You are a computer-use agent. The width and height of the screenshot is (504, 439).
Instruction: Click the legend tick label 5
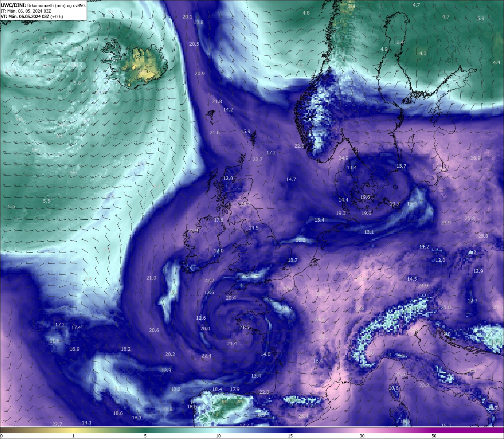(x=145, y=436)
